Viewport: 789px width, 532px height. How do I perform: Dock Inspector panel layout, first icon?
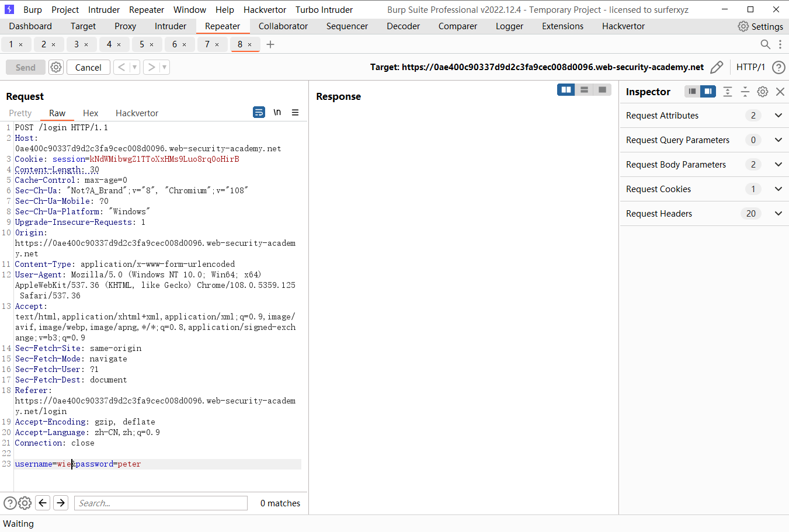(x=692, y=92)
